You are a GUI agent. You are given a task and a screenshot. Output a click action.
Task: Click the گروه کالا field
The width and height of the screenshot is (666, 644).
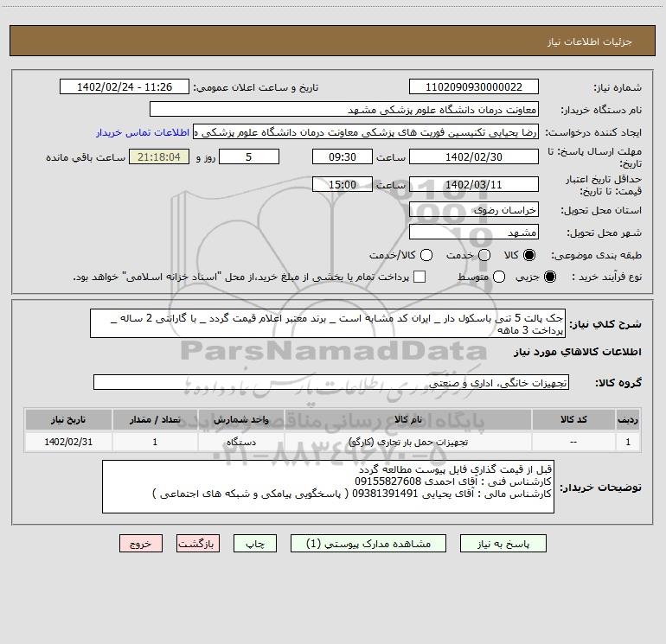[x=331, y=382]
